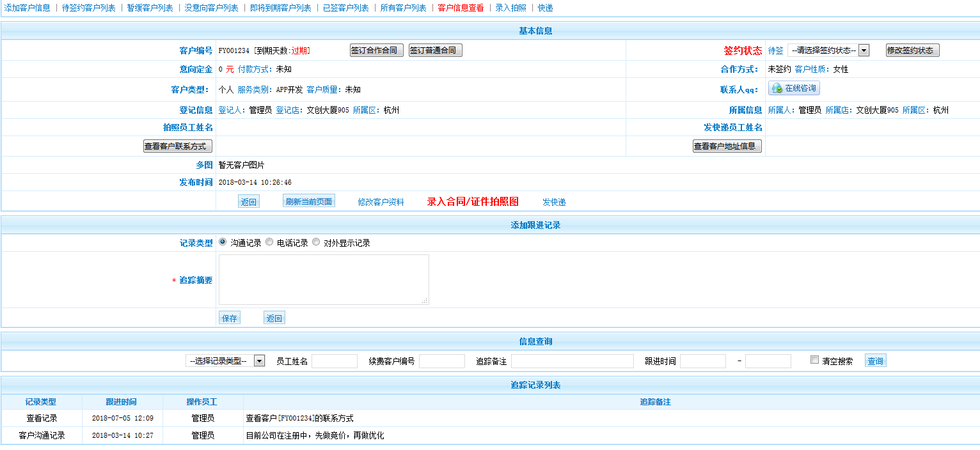Expand the 选择记录类型 dropdown
This screenshot has width=980, height=450.
(x=225, y=361)
